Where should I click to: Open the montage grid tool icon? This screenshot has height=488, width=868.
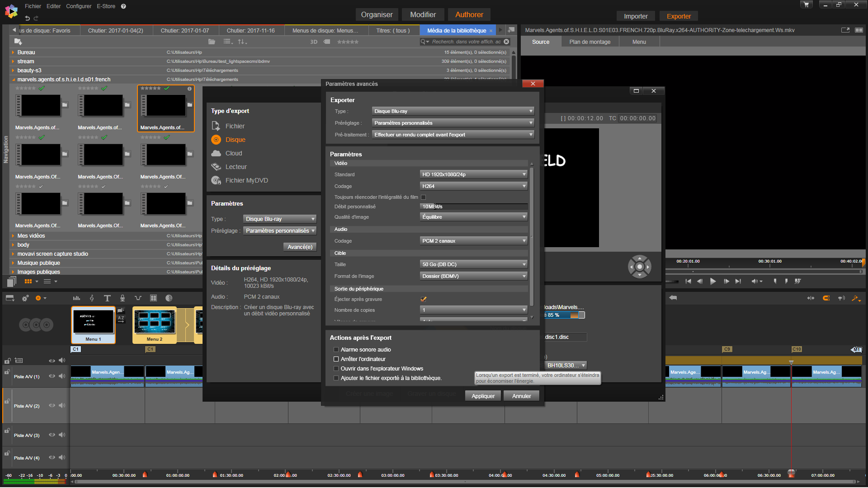pos(153,298)
